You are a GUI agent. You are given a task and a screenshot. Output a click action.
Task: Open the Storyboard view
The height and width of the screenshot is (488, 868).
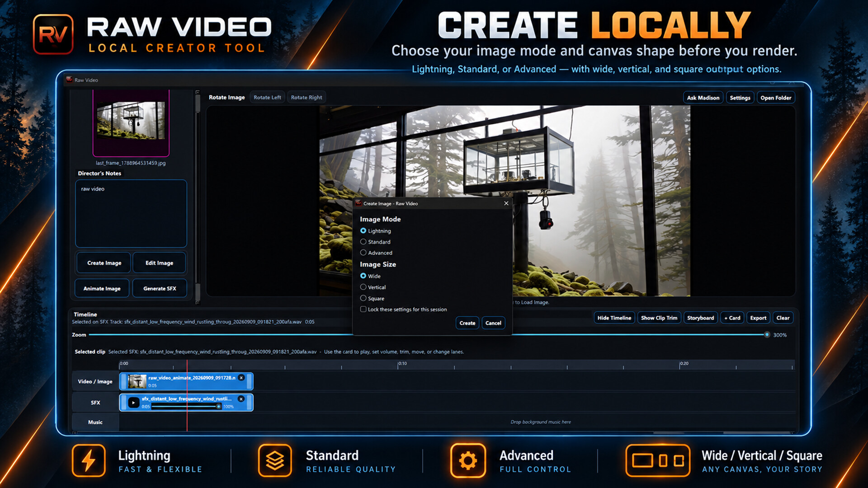701,318
